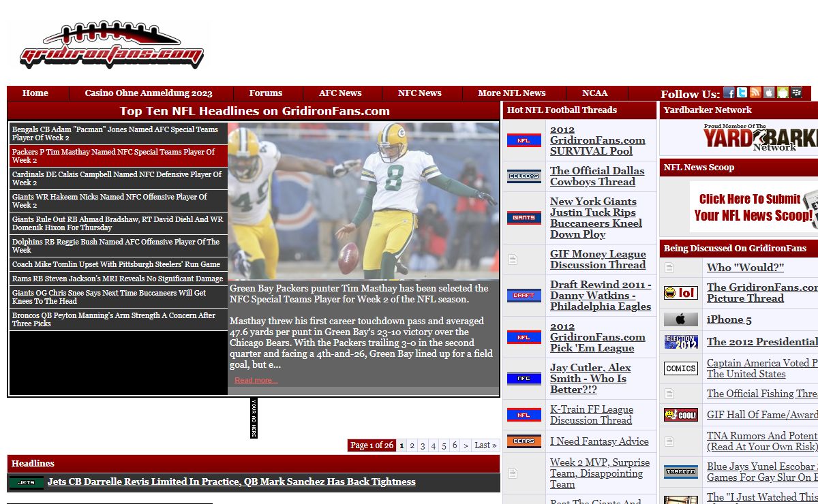Select Packers P Tim Masthay headline
This screenshot has width=818, height=504.
click(119, 156)
